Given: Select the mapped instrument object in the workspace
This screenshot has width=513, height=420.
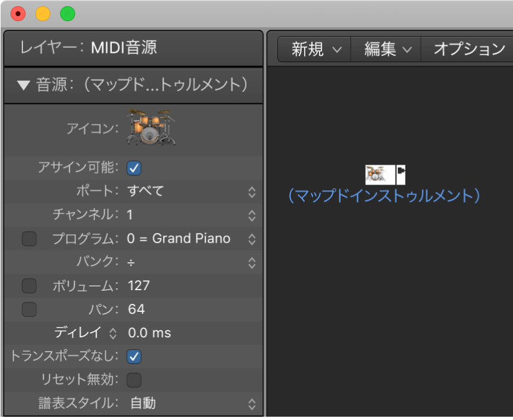Looking at the screenshot, I should [x=381, y=175].
